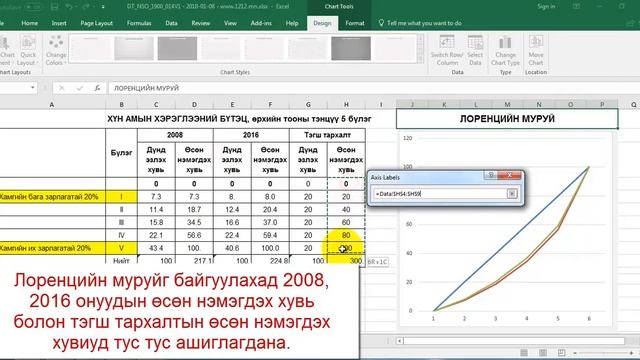
Task: Switch to Page Layout view icon
Action: 542,352
